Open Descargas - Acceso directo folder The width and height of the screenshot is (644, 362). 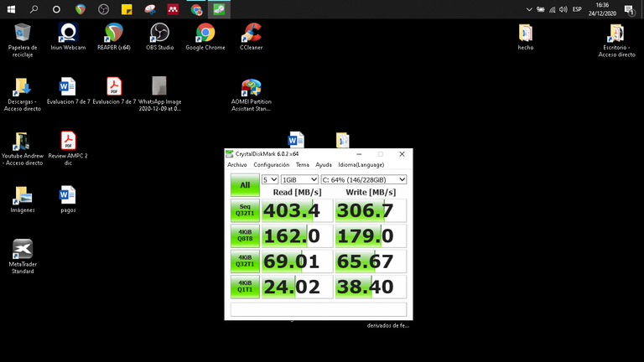point(23,95)
